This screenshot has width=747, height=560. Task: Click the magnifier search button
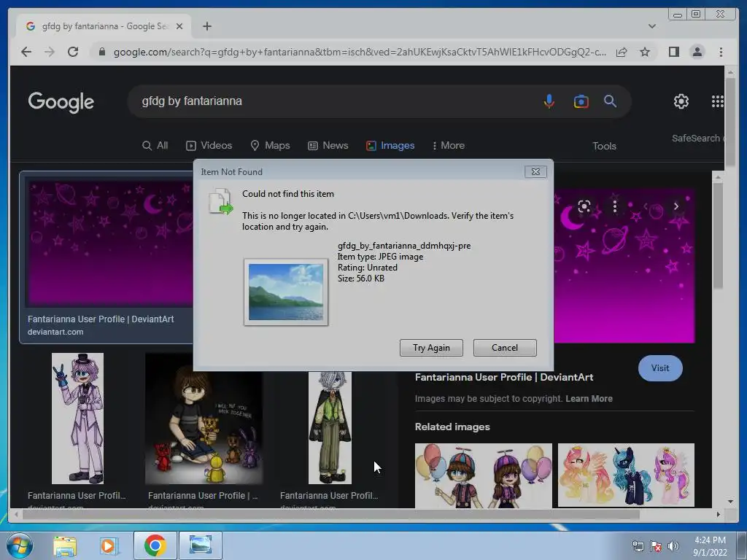click(x=611, y=101)
